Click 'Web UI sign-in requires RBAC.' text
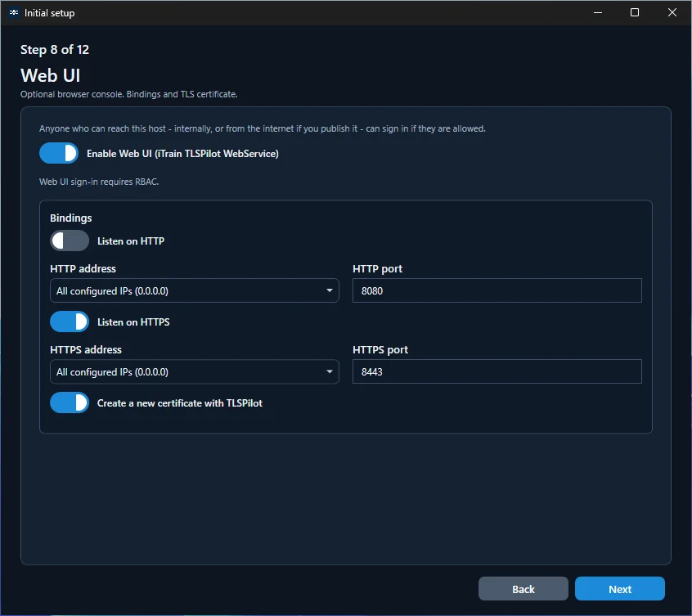692x616 pixels. tap(99, 182)
